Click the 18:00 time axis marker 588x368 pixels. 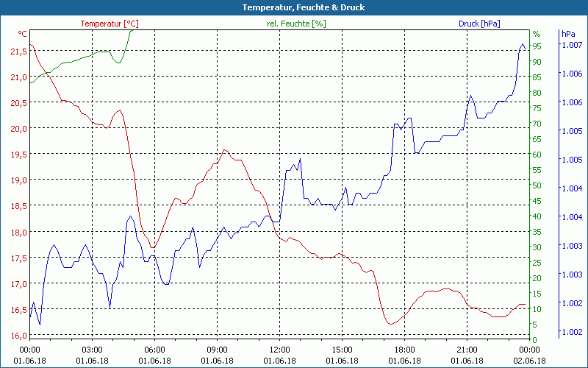[405, 350]
